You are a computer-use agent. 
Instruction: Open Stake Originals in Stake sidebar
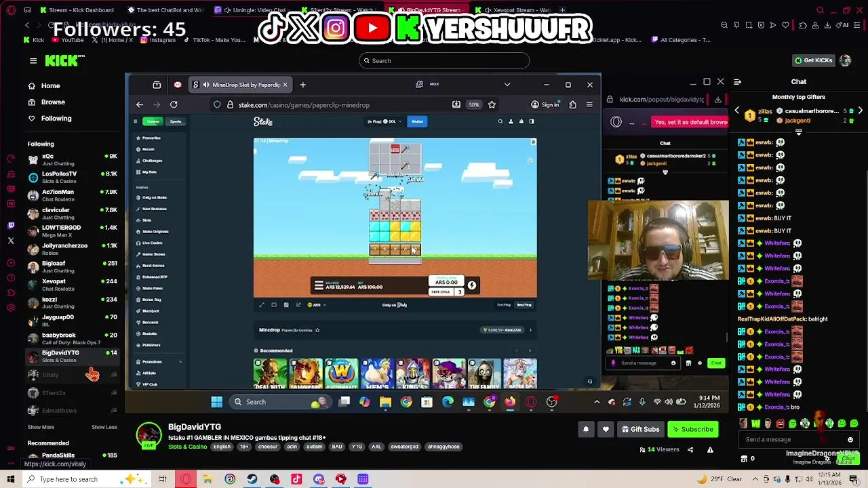click(155, 232)
